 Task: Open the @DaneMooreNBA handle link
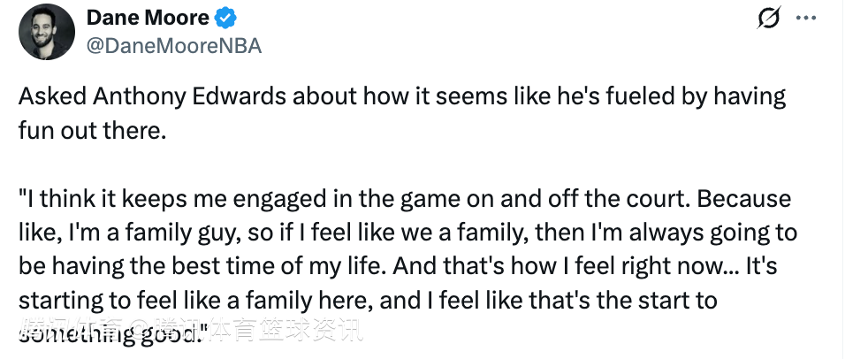point(174,46)
